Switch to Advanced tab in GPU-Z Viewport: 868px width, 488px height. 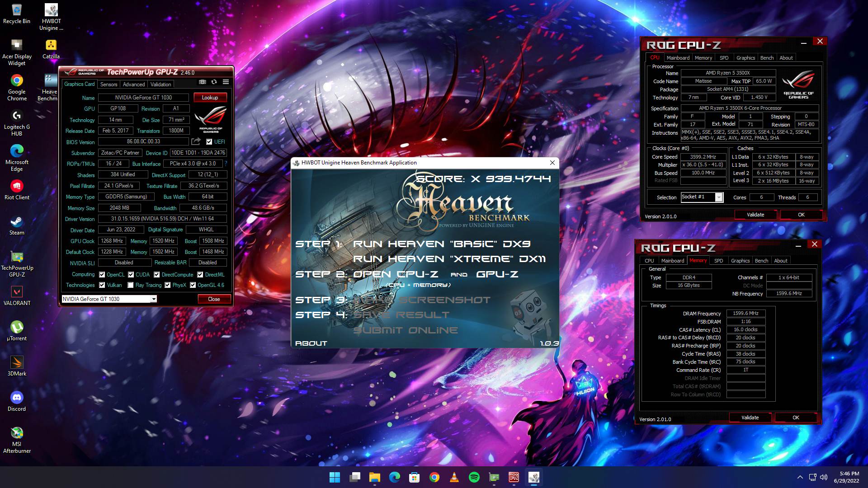click(134, 84)
